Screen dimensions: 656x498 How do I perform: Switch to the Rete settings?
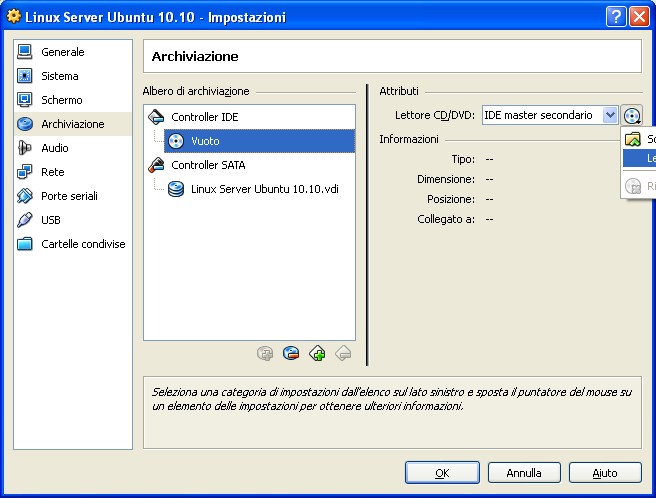tap(73, 172)
